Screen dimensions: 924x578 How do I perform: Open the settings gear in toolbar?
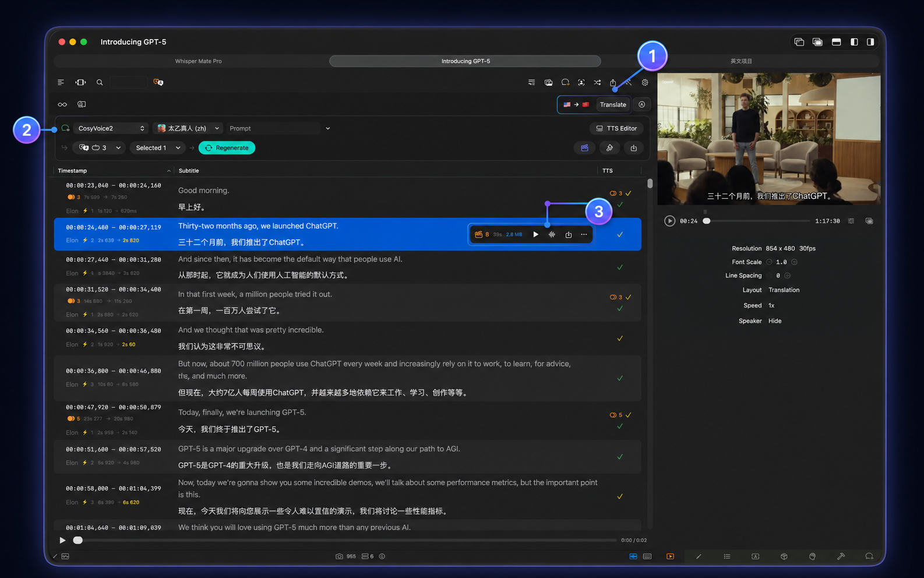(645, 83)
